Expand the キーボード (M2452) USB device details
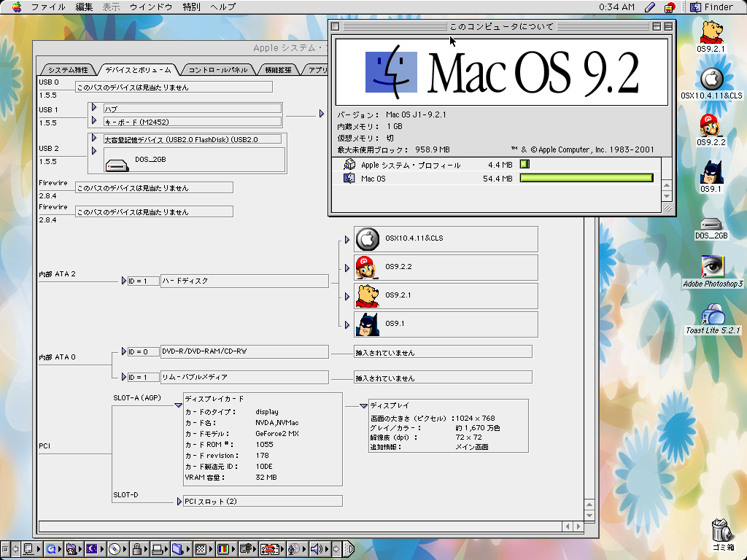 93,121
